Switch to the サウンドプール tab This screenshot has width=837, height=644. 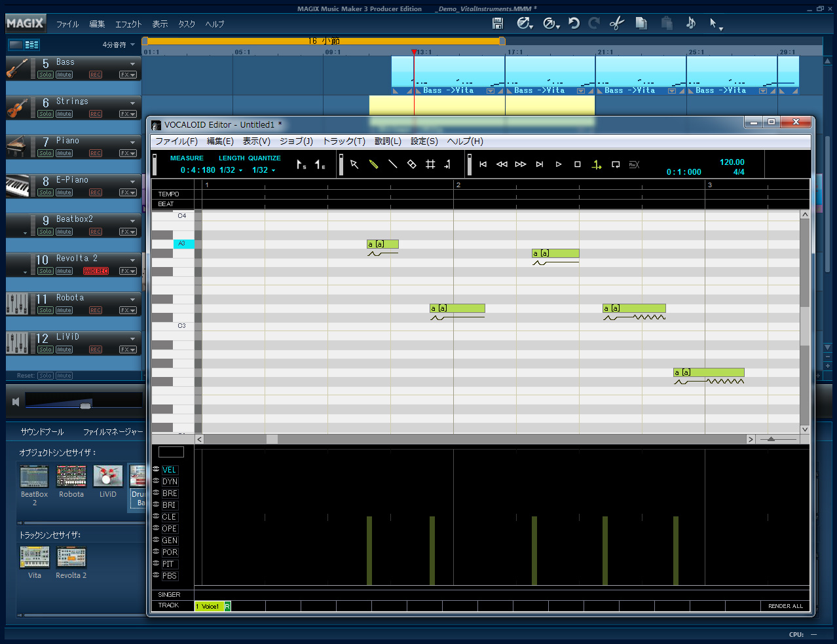pos(42,432)
